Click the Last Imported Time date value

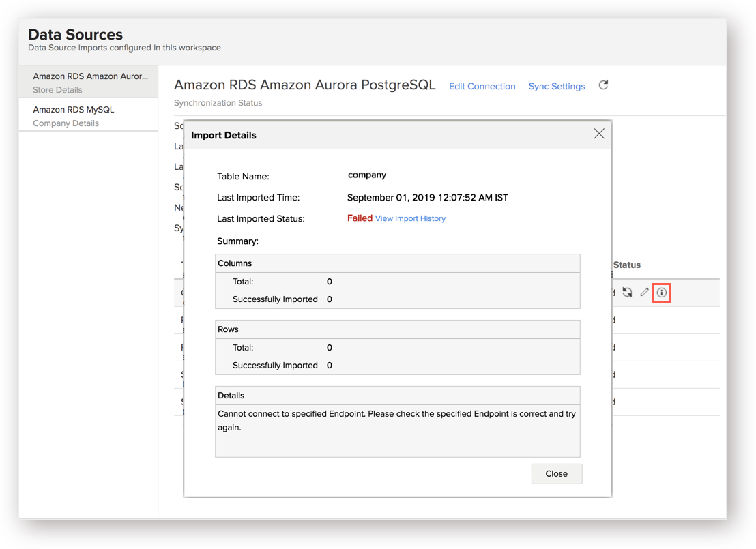point(427,198)
